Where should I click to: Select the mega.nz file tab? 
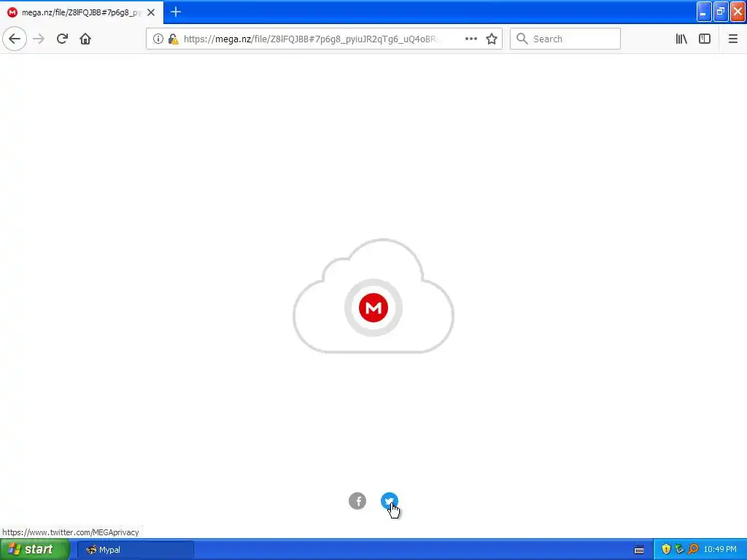point(82,12)
